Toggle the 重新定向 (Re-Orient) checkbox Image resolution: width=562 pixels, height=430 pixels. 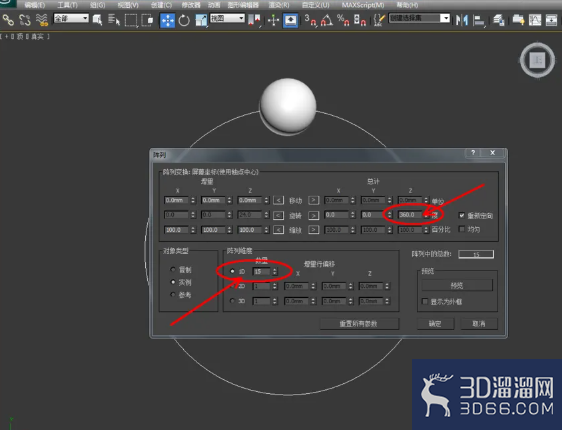pos(462,215)
